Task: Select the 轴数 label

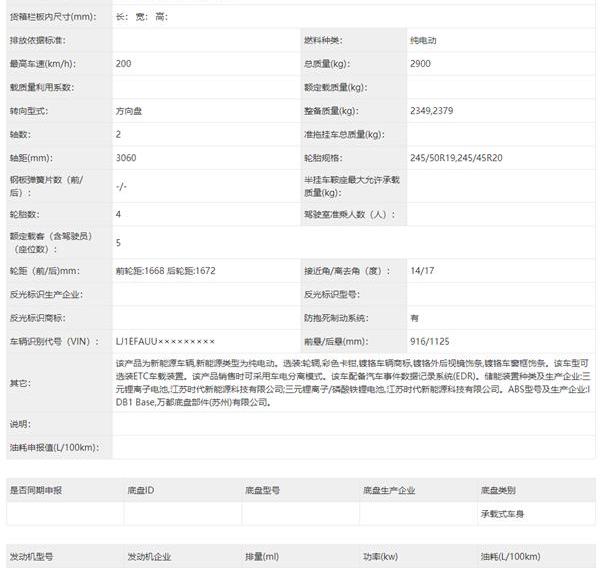Action: (20, 134)
